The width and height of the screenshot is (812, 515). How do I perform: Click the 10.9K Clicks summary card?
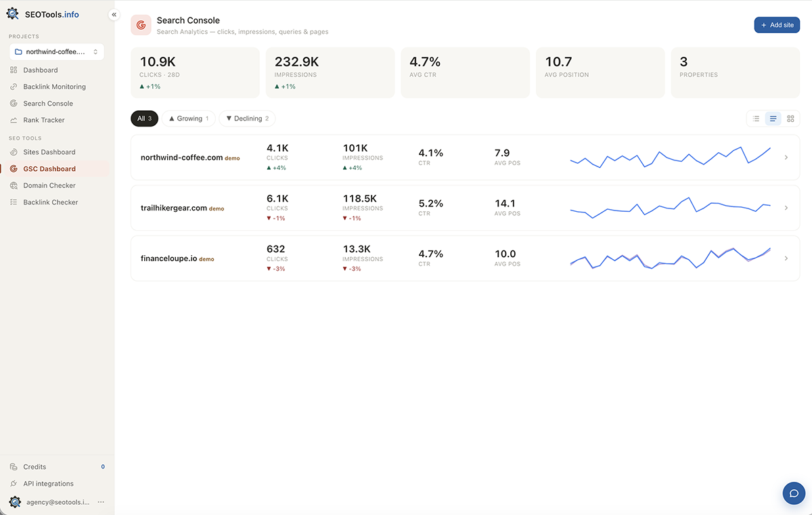196,72
